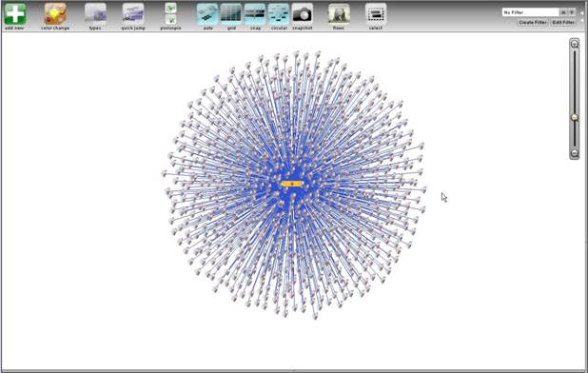Open the flows icon with dollar bill

tap(339, 14)
